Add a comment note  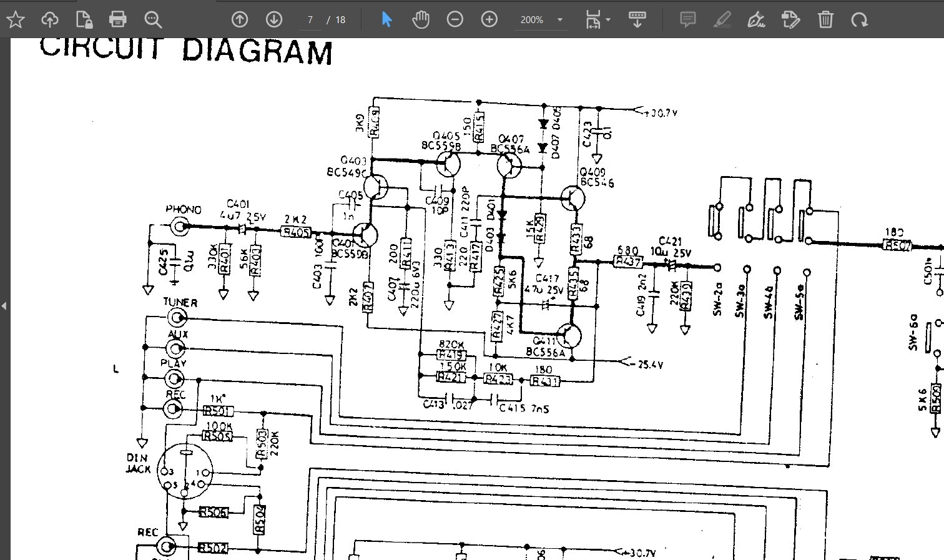pyautogui.click(x=688, y=20)
